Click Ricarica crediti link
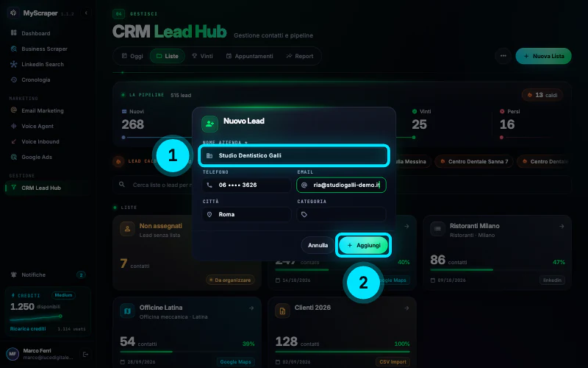This screenshot has width=588, height=368. pyautogui.click(x=28, y=328)
